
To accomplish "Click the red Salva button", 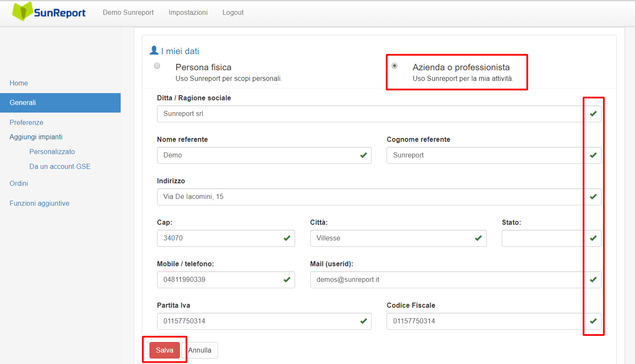I will pos(165,350).
